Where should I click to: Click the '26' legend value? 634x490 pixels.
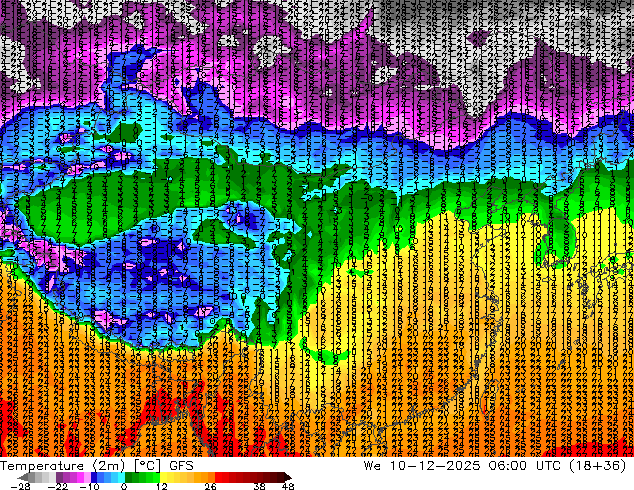click(x=210, y=486)
